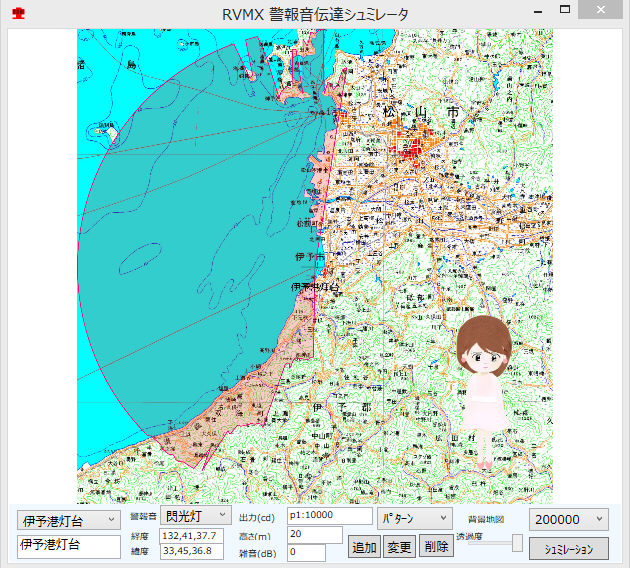
Task: Click the station name text field
Action: [66, 546]
